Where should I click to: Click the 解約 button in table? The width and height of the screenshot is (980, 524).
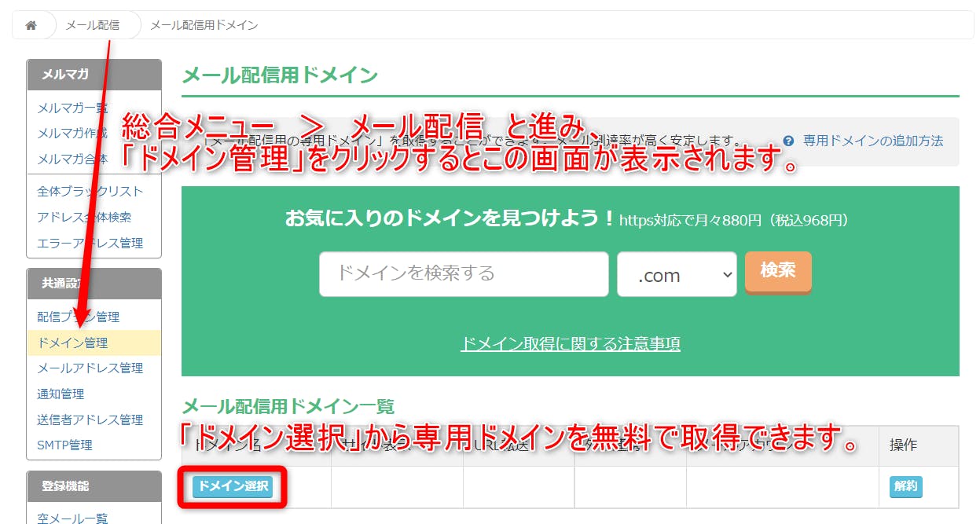pos(905,487)
